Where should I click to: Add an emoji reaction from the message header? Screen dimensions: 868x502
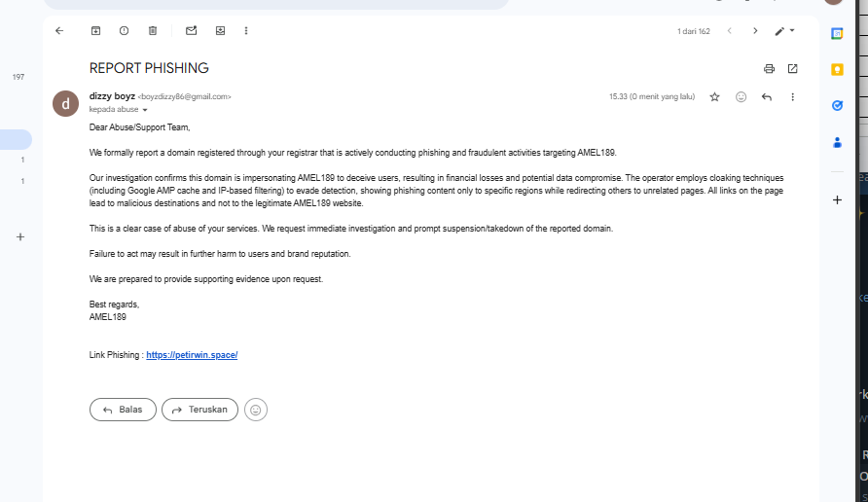[x=741, y=97]
